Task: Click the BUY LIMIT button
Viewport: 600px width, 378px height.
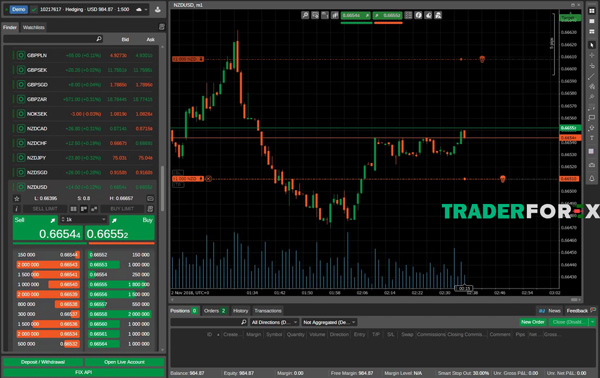Action: [122, 209]
